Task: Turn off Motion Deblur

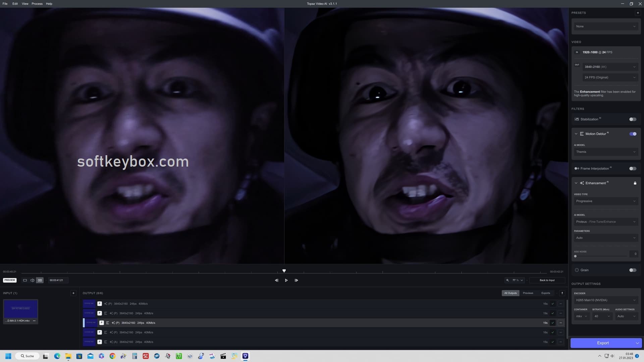Action: [633, 134]
